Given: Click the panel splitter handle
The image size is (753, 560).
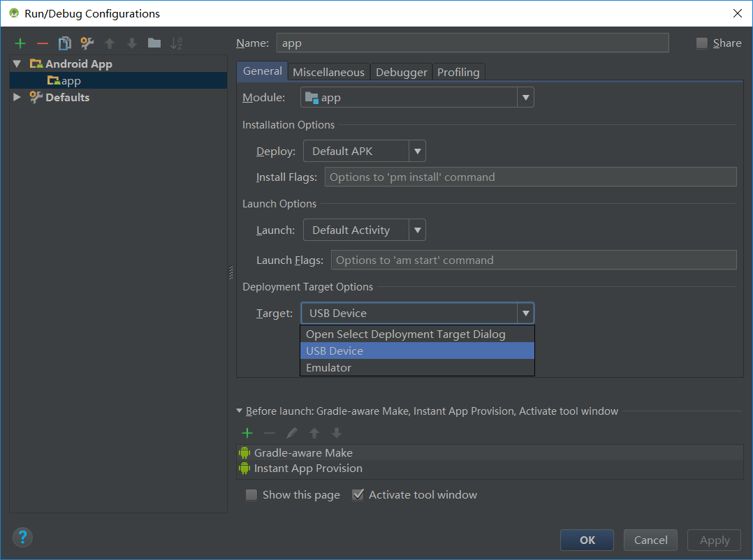Looking at the screenshot, I should 231,272.
